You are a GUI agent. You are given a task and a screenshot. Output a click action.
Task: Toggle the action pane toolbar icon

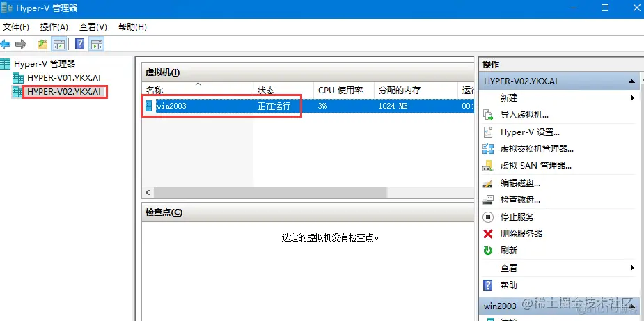coord(97,45)
